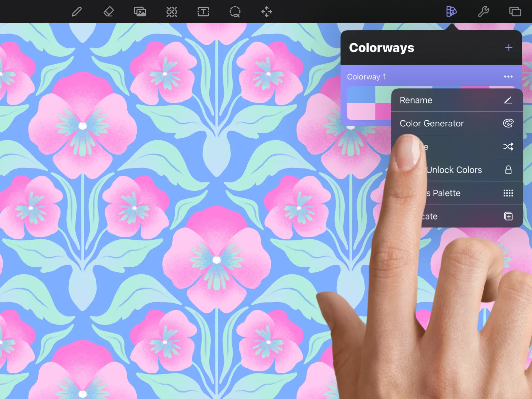Pick the mint green swatch in Colorway 1

[383, 95]
